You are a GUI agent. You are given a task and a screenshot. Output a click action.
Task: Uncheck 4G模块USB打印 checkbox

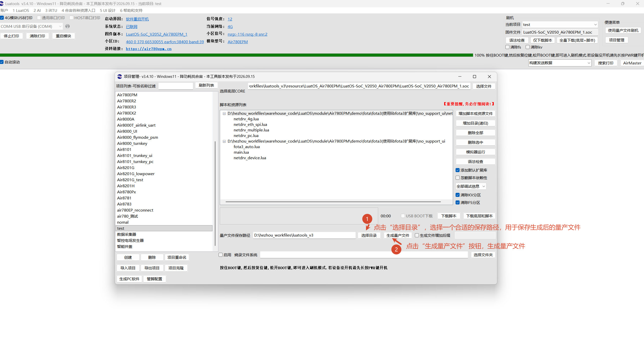pyautogui.click(x=2, y=18)
